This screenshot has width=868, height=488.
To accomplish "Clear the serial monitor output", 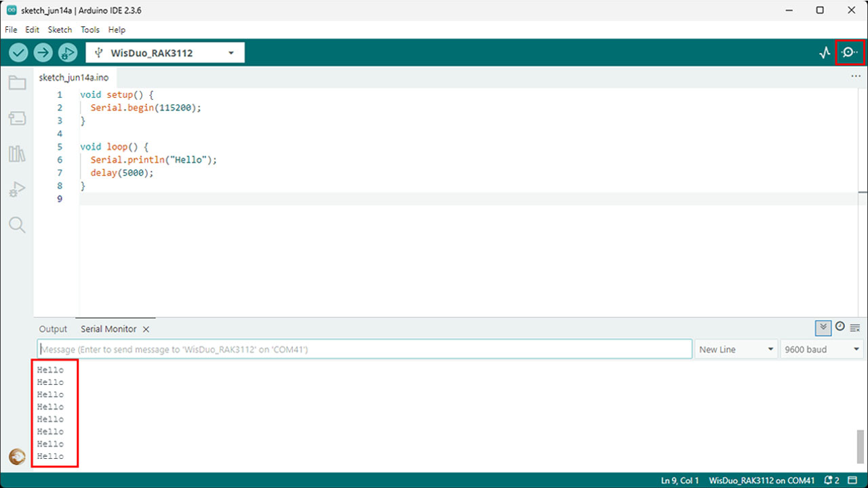I will (855, 327).
